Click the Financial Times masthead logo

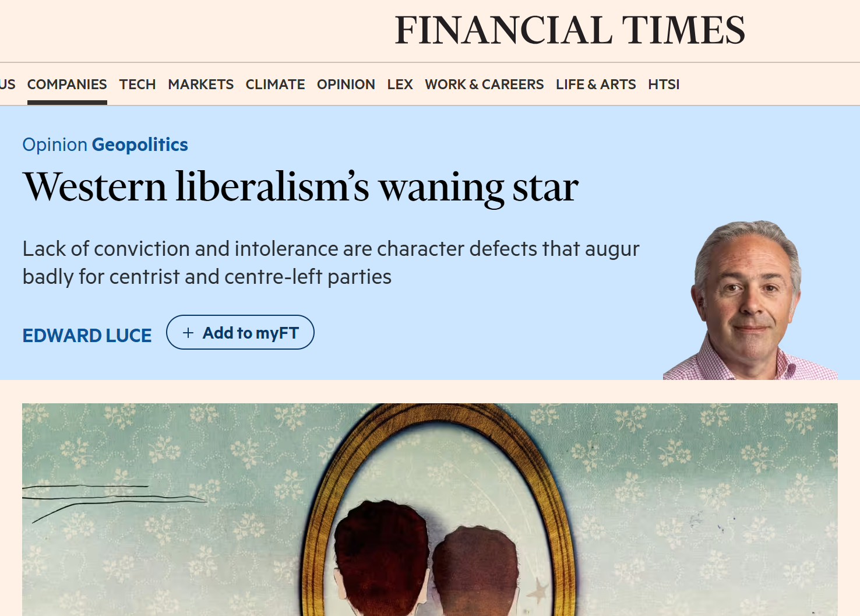(x=570, y=30)
